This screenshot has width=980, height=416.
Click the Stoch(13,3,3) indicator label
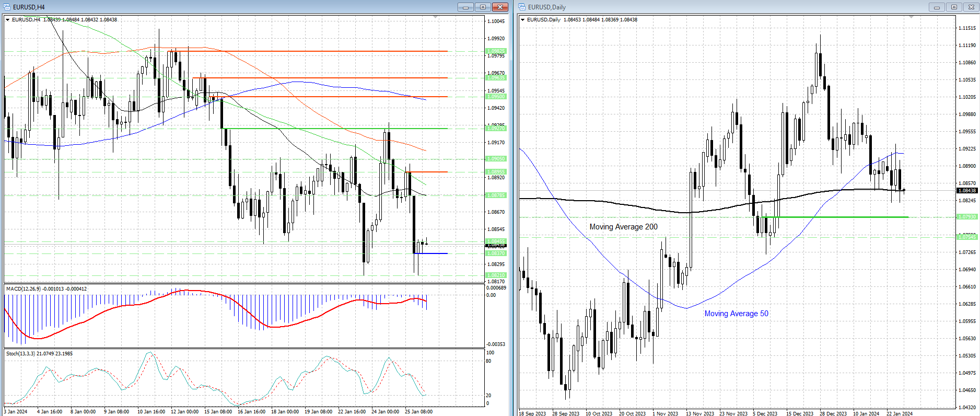[21, 354]
